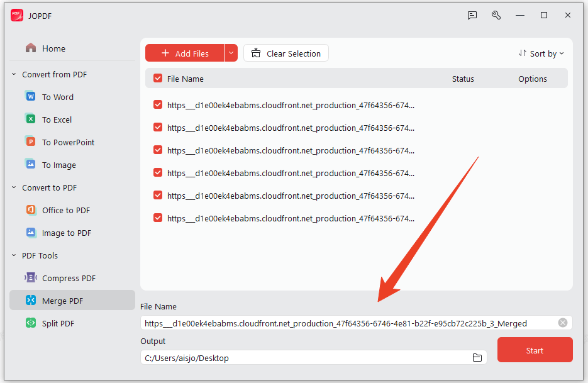Select the last file name in the list
Image resolution: width=588 pixels, height=383 pixels.
coord(291,218)
